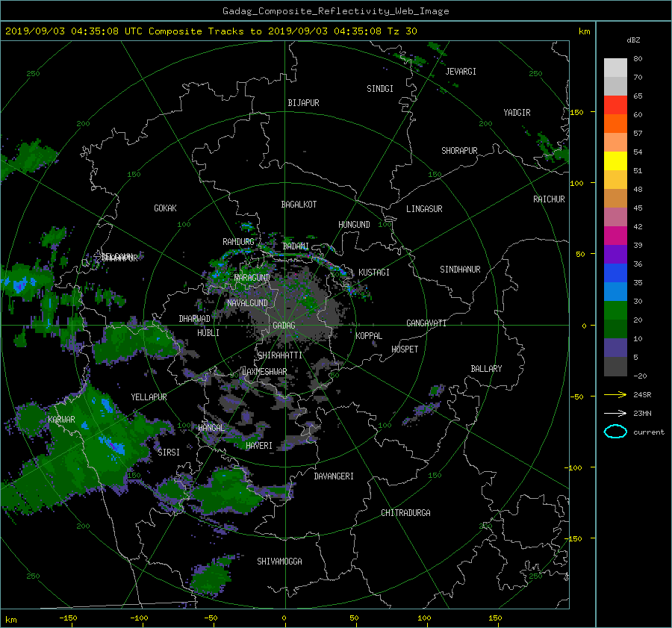Click the 'DAVANGERI' city label
This screenshot has width=672, height=628.
click(x=334, y=476)
